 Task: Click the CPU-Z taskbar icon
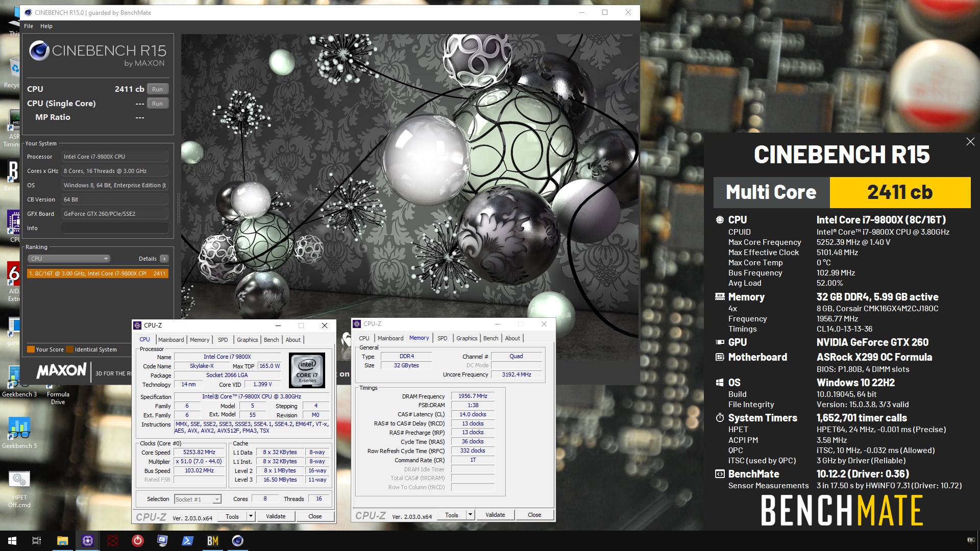(x=88, y=541)
